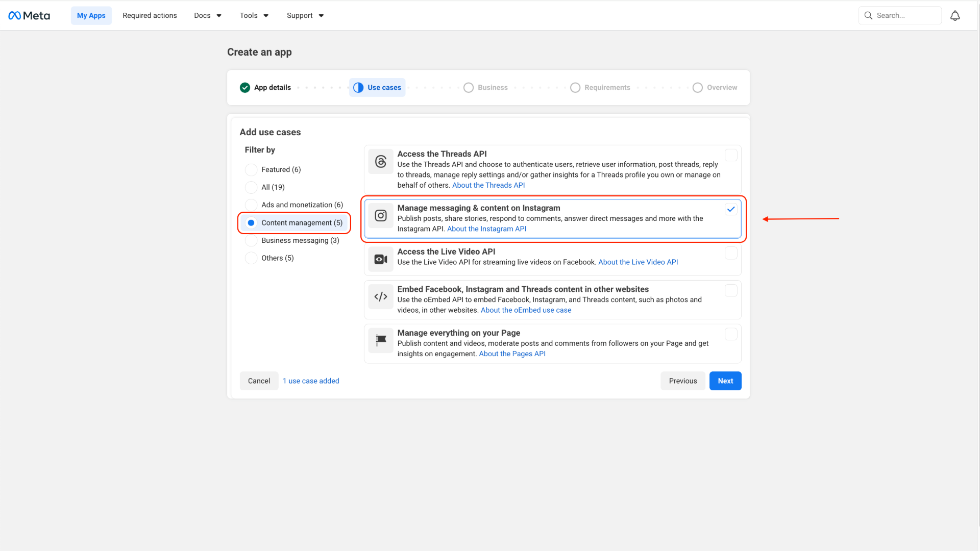The image size is (980, 551).
Task: Click the Overview step circle icon
Action: 698,87
